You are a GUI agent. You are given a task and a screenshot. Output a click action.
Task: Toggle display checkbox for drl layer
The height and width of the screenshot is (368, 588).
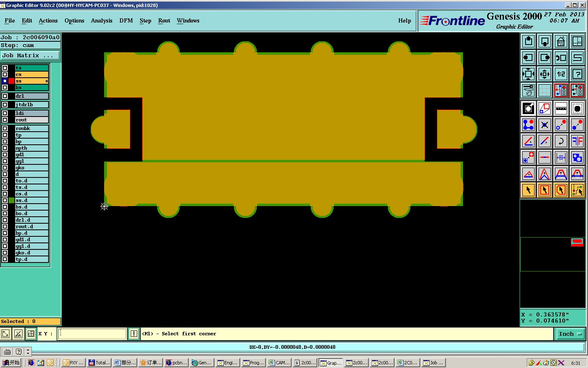(x=5, y=96)
